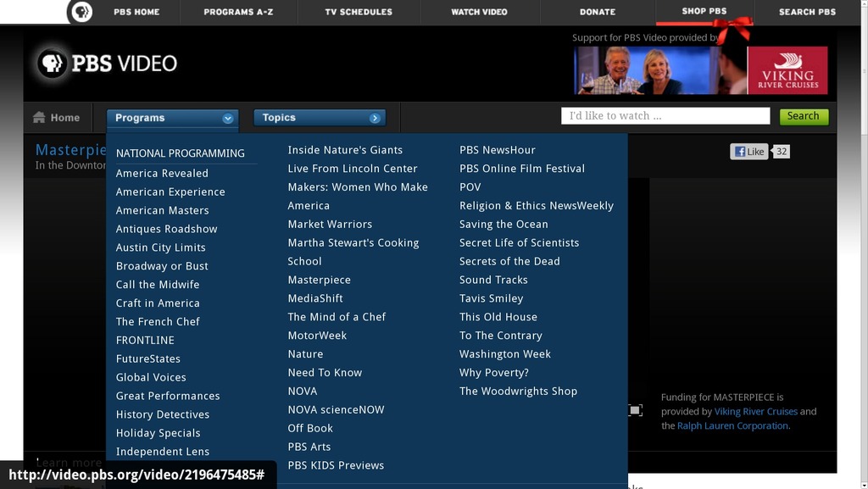The height and width of the screenshot is (489, 868).
Task: Click the PBS head logo in top bar
Action: (82, 12)
